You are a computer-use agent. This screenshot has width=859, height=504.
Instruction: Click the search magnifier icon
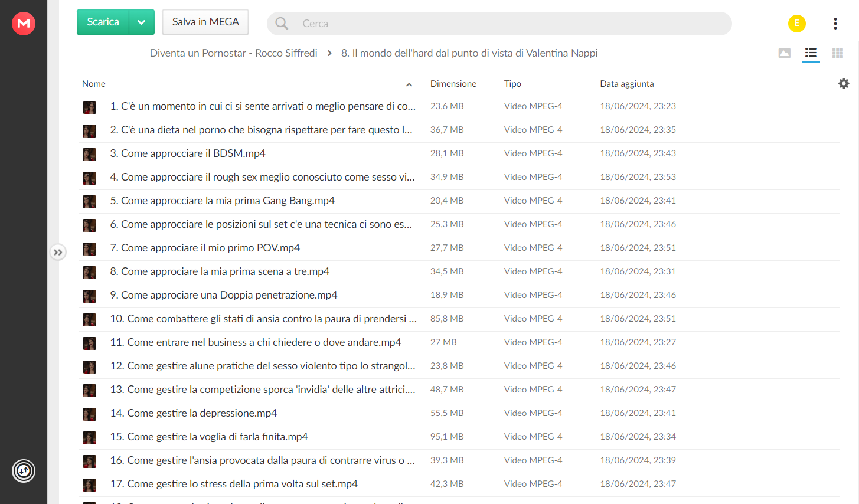[x=282, y=24]
